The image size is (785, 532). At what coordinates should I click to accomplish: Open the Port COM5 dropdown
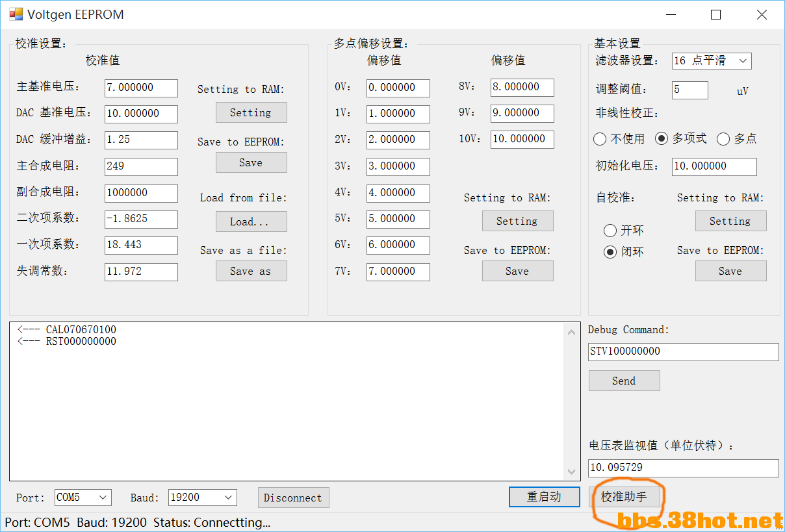point(83,498)
